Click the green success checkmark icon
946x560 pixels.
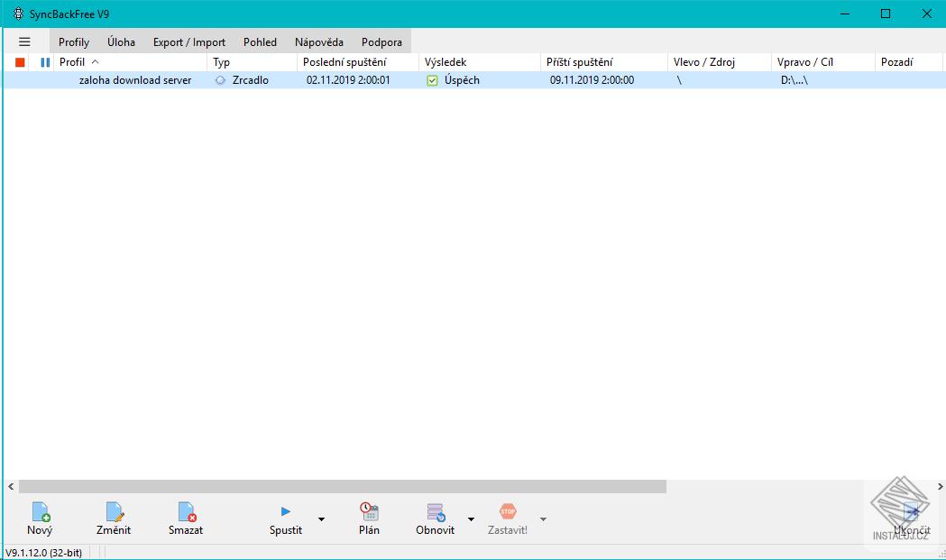point(432,80)
